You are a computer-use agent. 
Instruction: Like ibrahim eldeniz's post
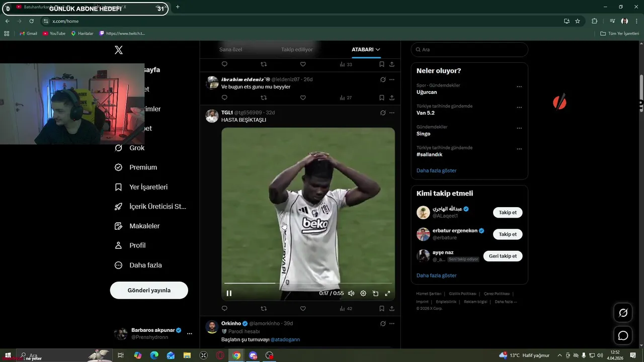click(303, 98)
